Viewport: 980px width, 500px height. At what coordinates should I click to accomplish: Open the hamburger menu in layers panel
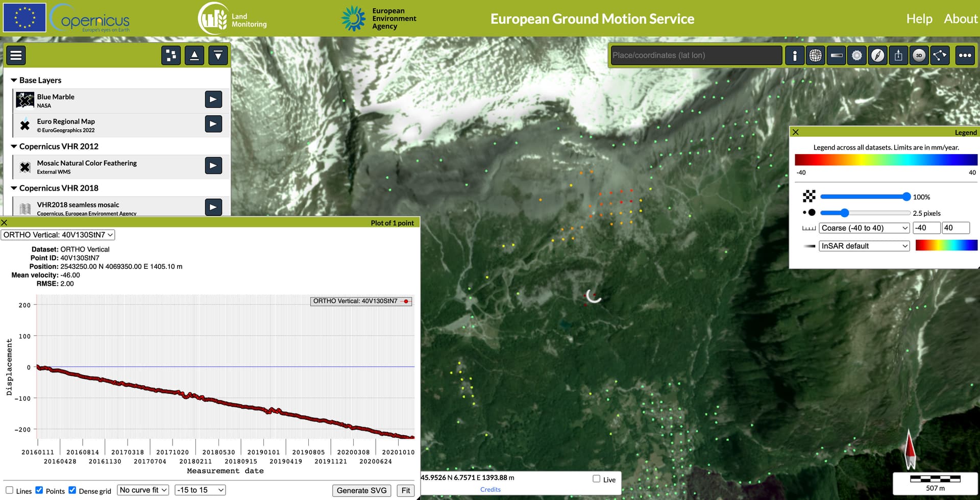[16, 55]
